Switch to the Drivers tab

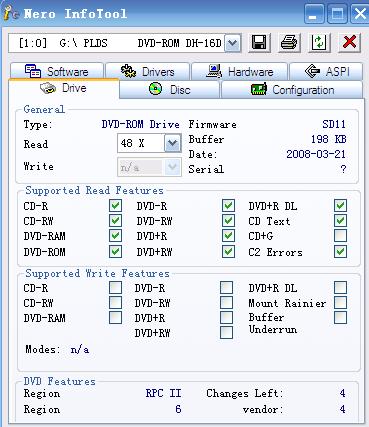pyautogui.click(x=148, y=71)
